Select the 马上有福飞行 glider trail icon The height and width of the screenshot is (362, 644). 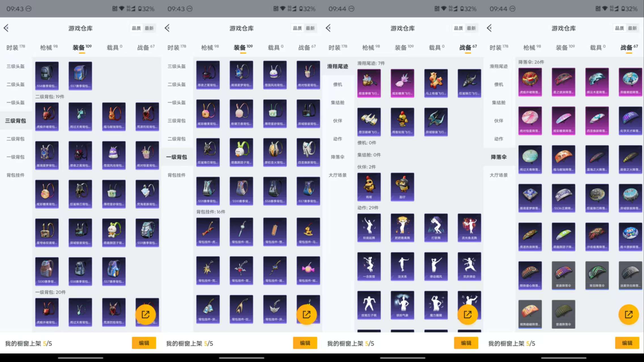click(x=436, y=83)
